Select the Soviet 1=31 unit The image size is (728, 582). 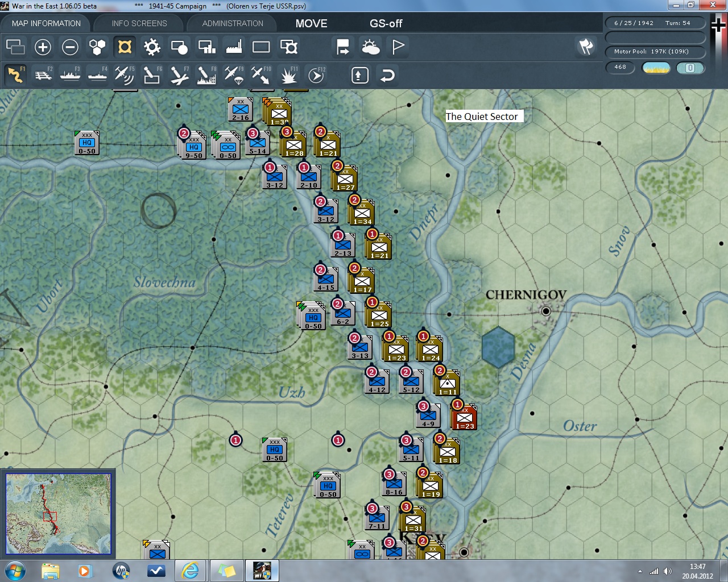(413, 519)
